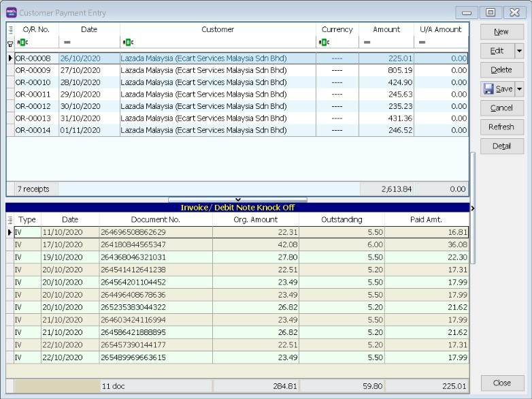Click the app icon in title bar
This screenshot has height=399, width=532.
click(x=11, y=13)
